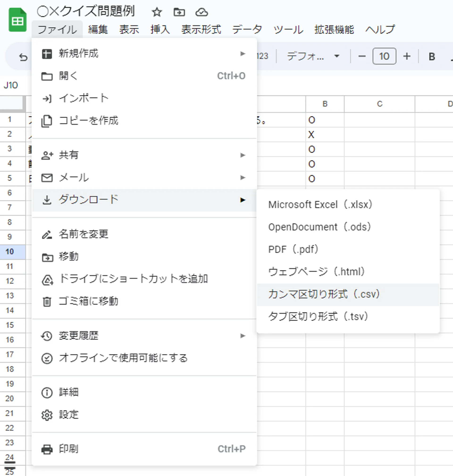Click the star icon to favorite the document
This screenshot has width=453, height=476.
157,12
